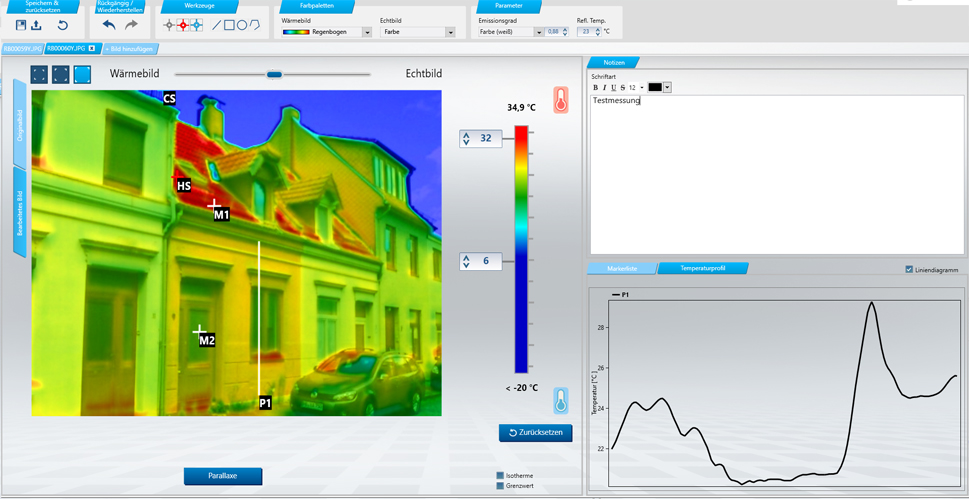Toggle the Liniendiagramm checkbox
The image size is (969, 499).
point(909,269)
